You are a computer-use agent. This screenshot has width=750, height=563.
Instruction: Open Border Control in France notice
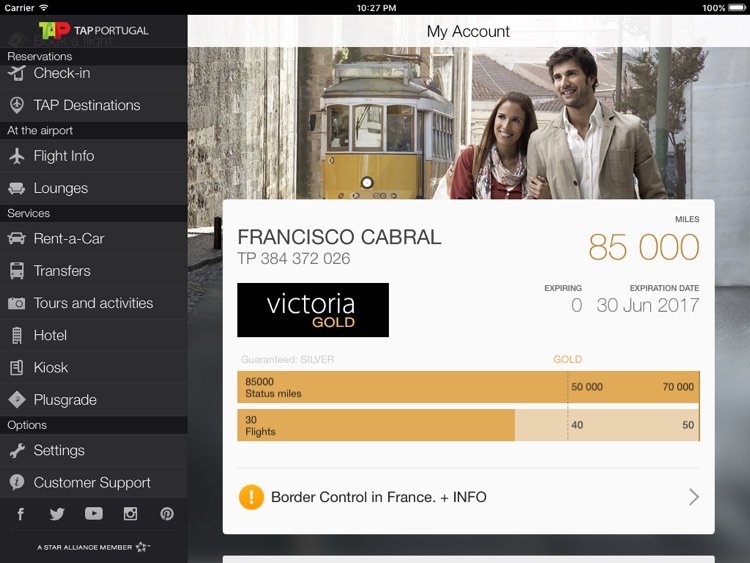point(469,497)
